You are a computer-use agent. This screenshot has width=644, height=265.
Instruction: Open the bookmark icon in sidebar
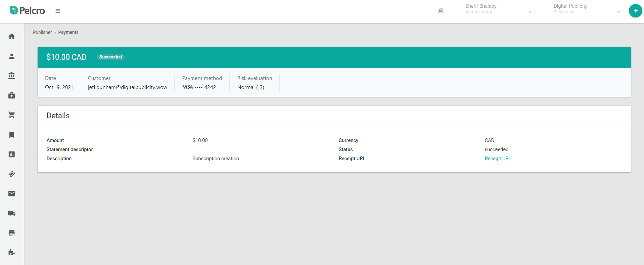click(12, 135)
